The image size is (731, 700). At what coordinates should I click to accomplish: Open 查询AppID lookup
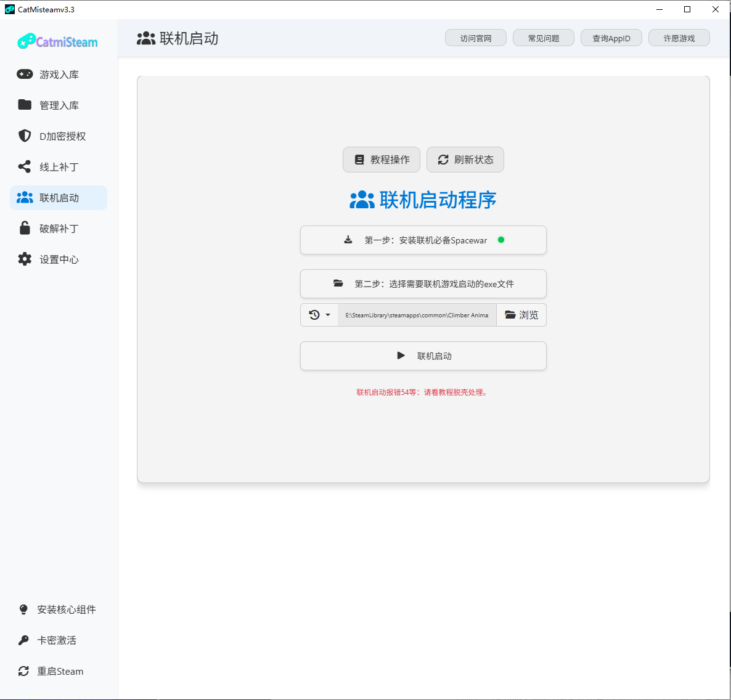611,38
